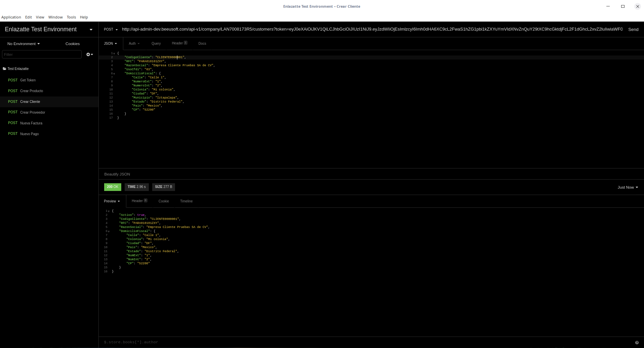
Task: Switch to the Query tab
Action: (156, 43)
